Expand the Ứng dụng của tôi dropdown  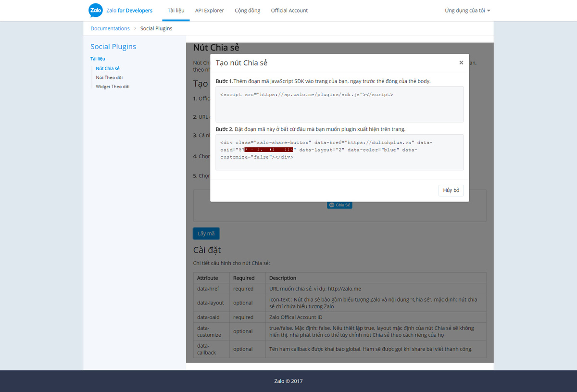point(467,11)
